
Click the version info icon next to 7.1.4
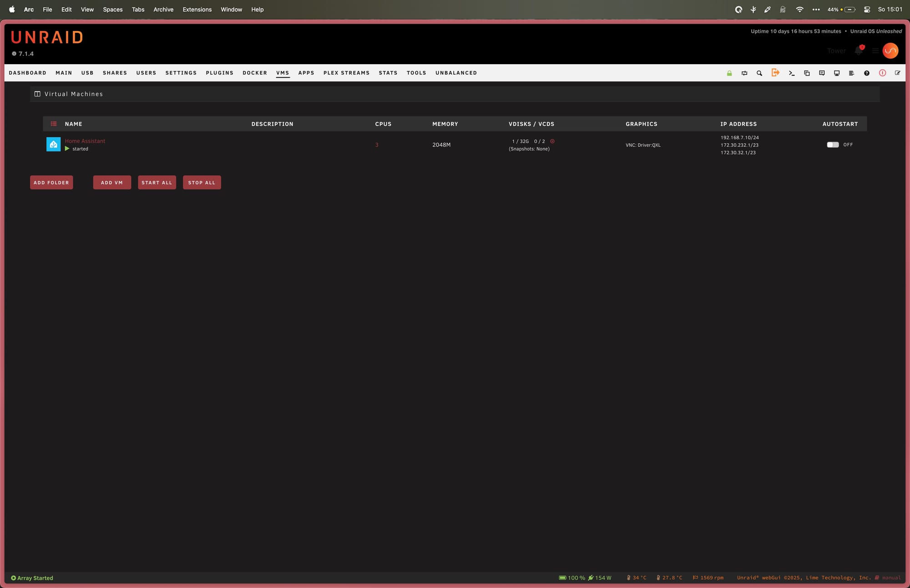click(x=14, y=54)
